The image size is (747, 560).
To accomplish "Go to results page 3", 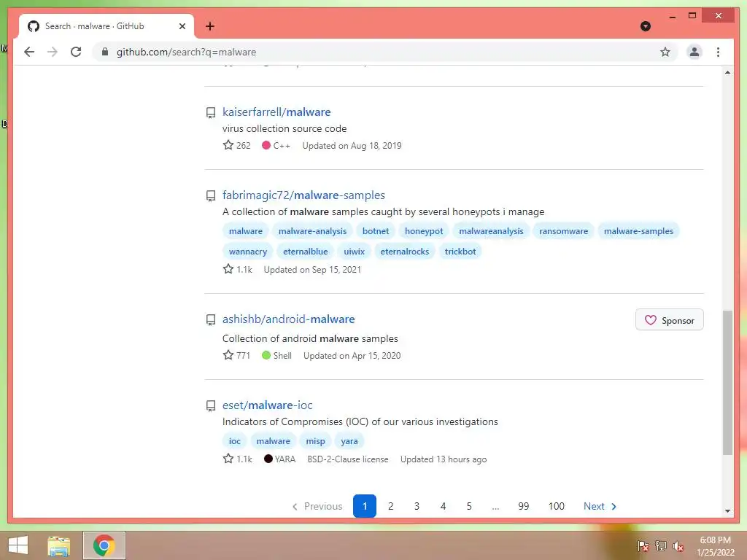I will [x=417, y=506].
